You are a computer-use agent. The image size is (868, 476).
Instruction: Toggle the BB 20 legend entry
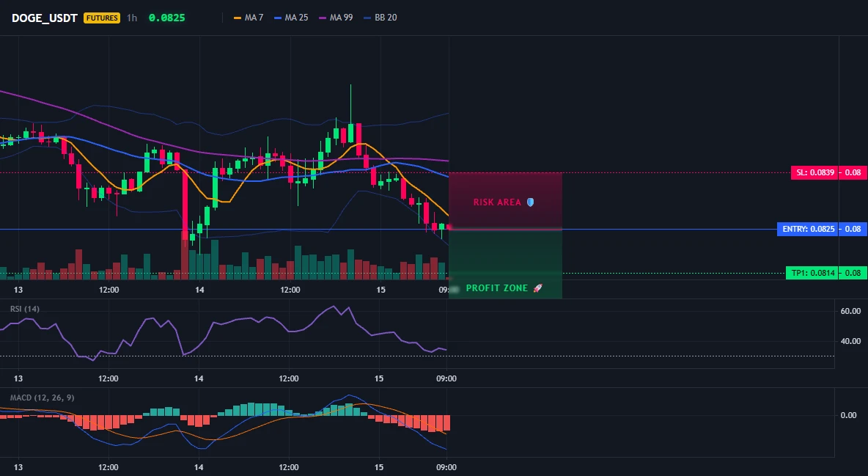[x=380, y=18]
